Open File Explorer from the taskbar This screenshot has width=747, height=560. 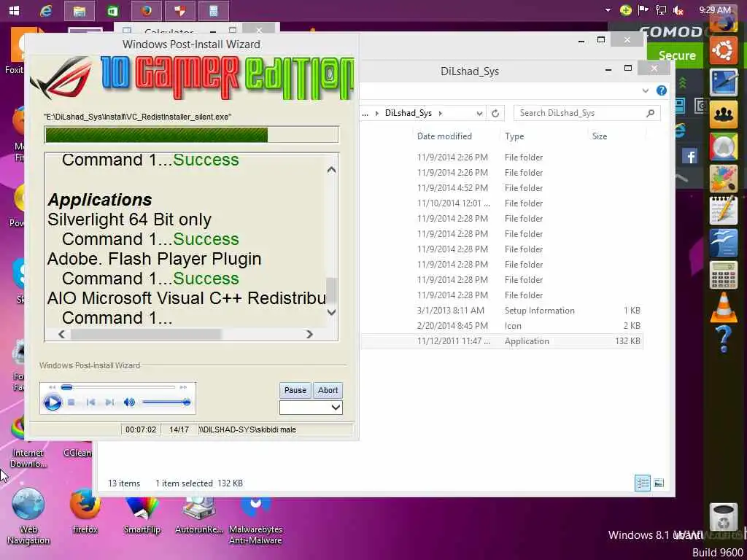coord(79,11)
